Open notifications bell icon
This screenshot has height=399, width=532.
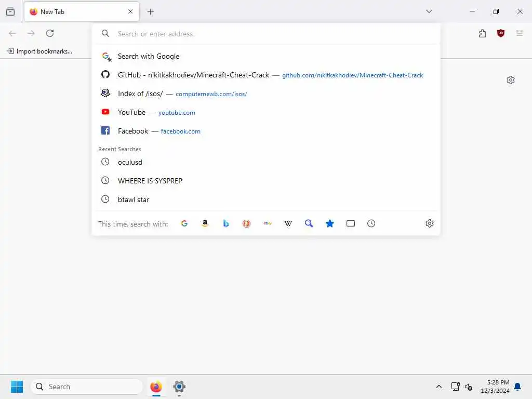click(518, 387)
